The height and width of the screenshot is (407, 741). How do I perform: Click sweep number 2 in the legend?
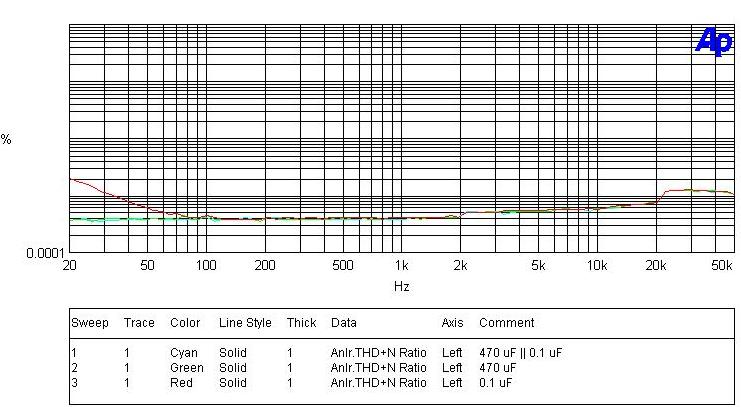[74, 368]
